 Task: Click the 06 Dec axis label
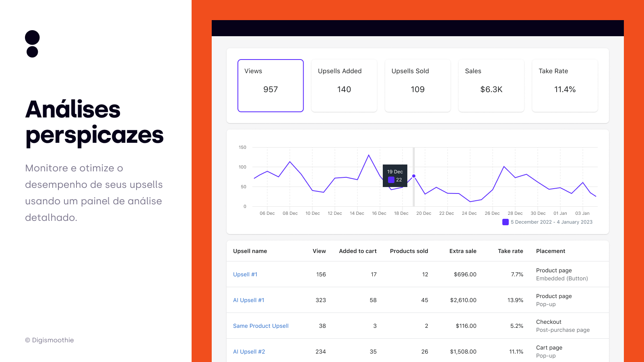(267, 213)
